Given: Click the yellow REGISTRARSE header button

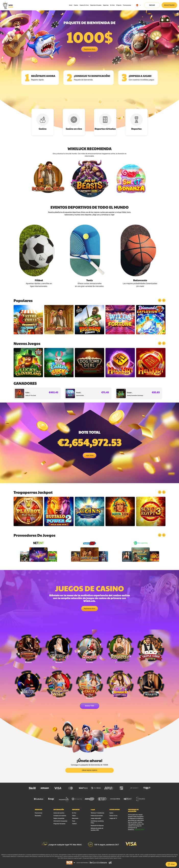Looking at the screenshot, I should pyautogui.click(x=169, y=5).
